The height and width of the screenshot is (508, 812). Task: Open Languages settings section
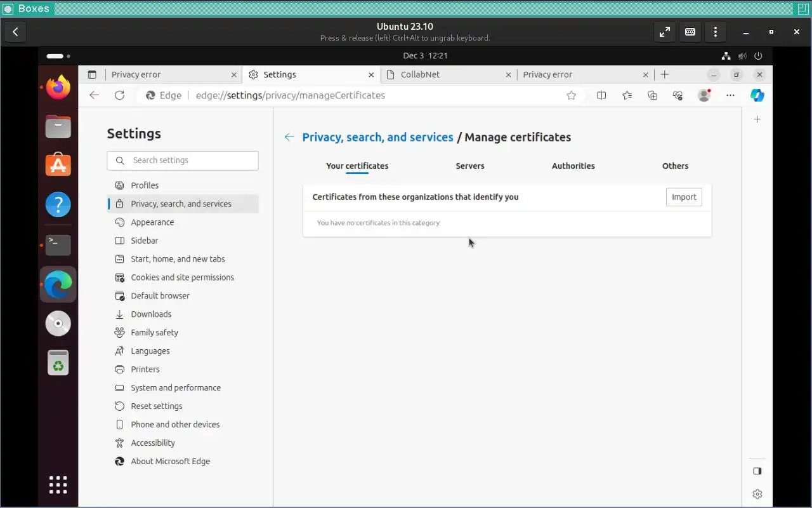(x=183, y=351)
